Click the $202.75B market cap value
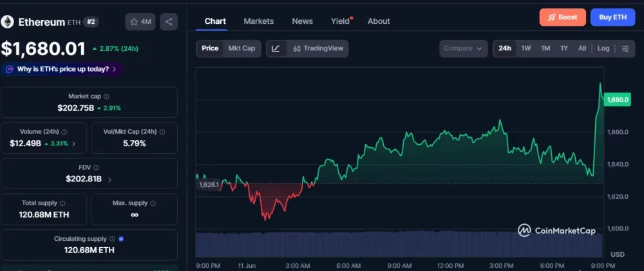The width and height of the screenshot is (644, 271). click(75, 108)
